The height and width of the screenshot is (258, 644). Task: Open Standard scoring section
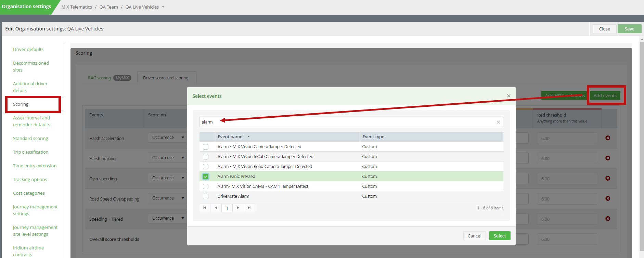[x=30, y=139]
